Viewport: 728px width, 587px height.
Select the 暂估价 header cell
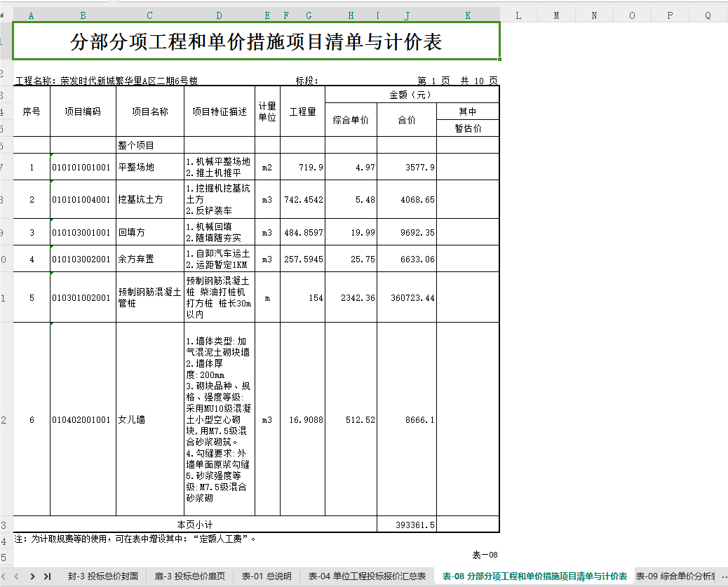coord(468,128)
